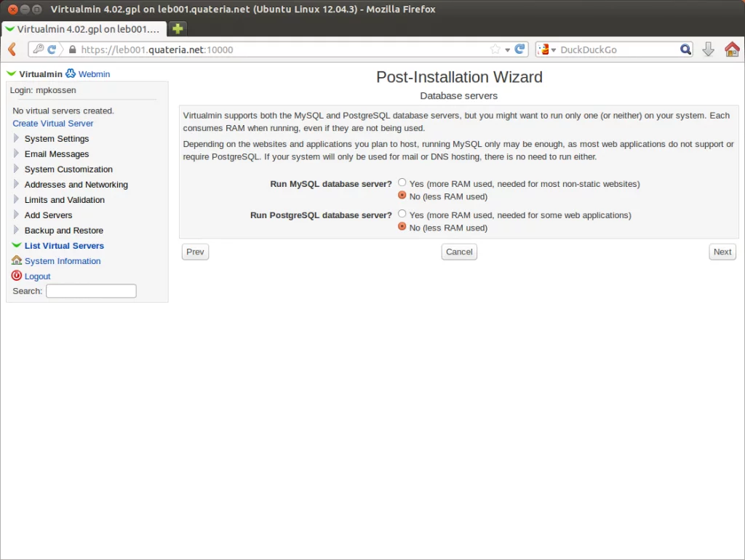Click the Logout link

pos(38,276)
